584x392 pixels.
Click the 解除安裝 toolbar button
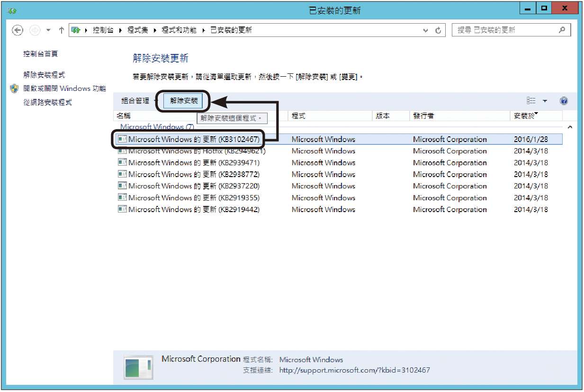(x=184, y=100)
